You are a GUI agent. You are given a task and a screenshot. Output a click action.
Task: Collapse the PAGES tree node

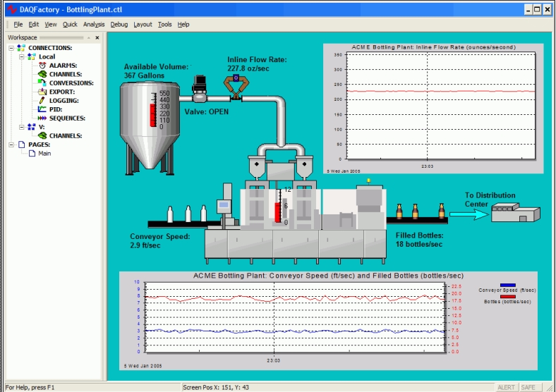click(11, 145)
